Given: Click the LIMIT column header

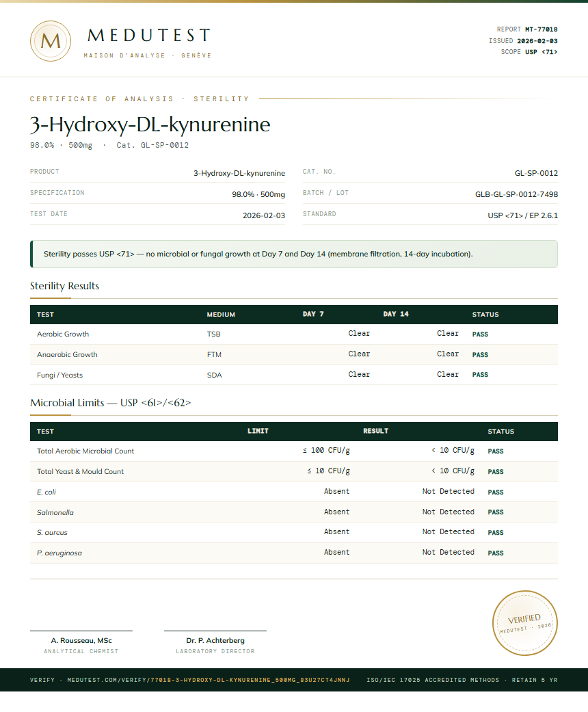Looking at the screenshot, I should (258, 432).
